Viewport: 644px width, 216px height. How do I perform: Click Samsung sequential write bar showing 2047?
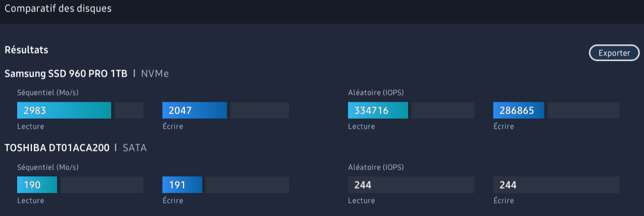pos(194,111)
